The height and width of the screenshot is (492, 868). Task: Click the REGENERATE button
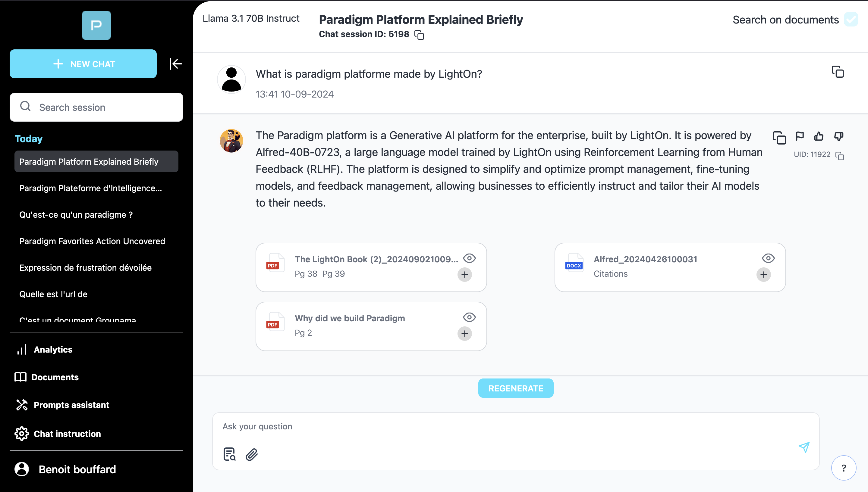pyautogui.click(x=515, y=388)
